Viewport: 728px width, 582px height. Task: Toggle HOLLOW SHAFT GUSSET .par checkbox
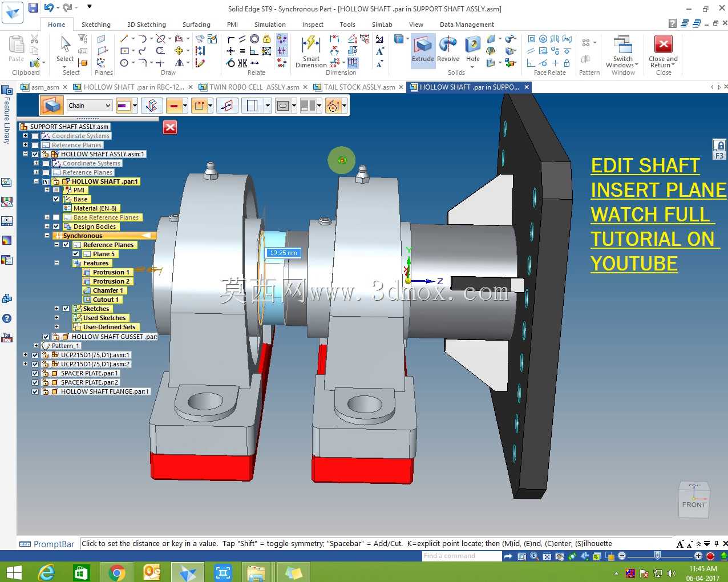46,337
